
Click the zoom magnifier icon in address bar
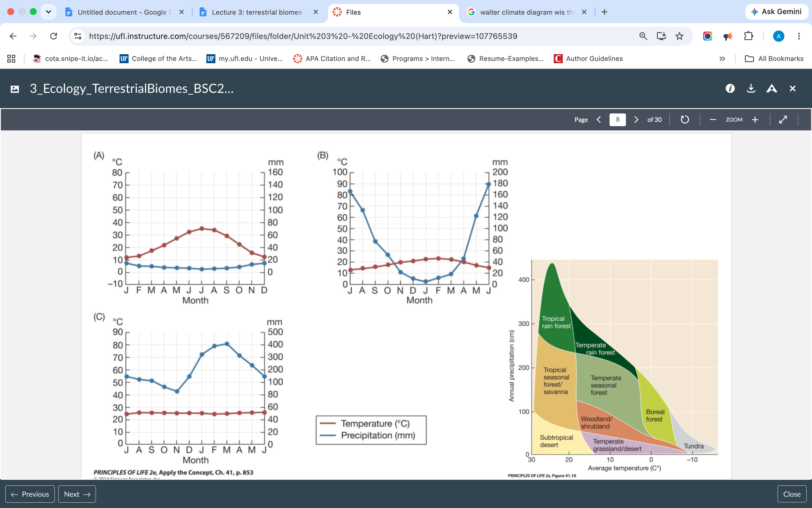(x=643, y=36)
